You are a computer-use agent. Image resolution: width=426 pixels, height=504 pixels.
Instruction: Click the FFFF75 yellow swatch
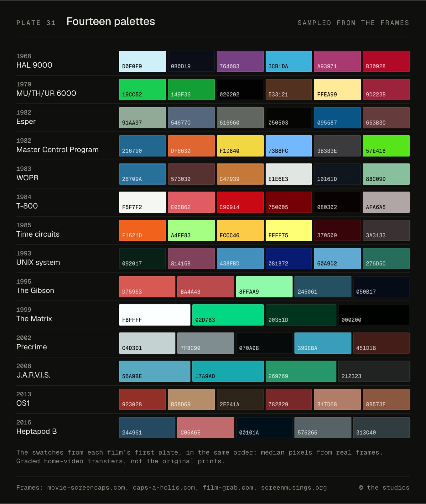pos(289,230)
